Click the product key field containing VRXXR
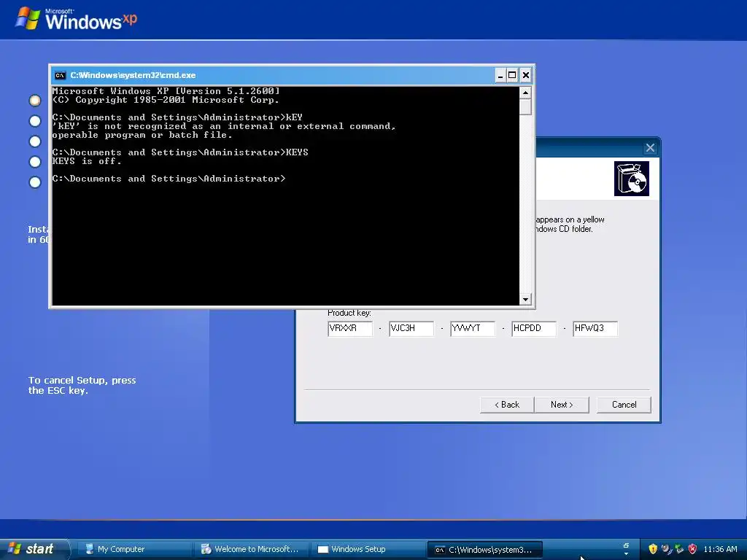This screenshot has width=747, height=560. tap(350, 329)
